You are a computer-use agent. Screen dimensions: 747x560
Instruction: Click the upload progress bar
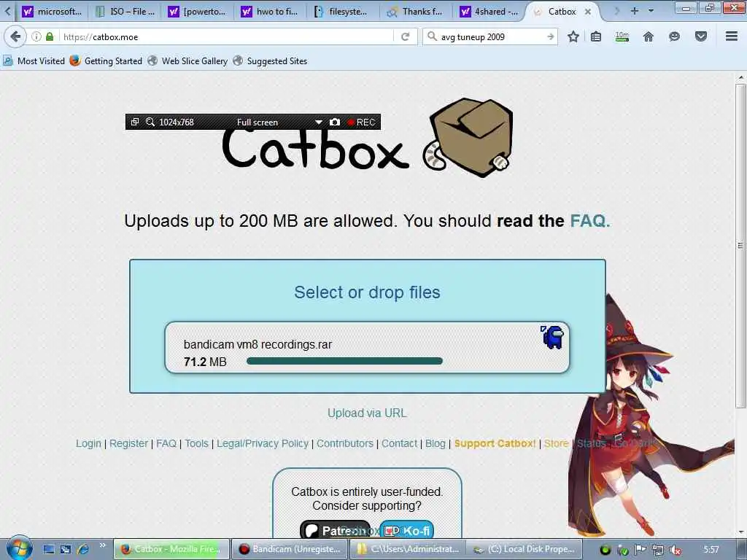(x=344, y=362)
